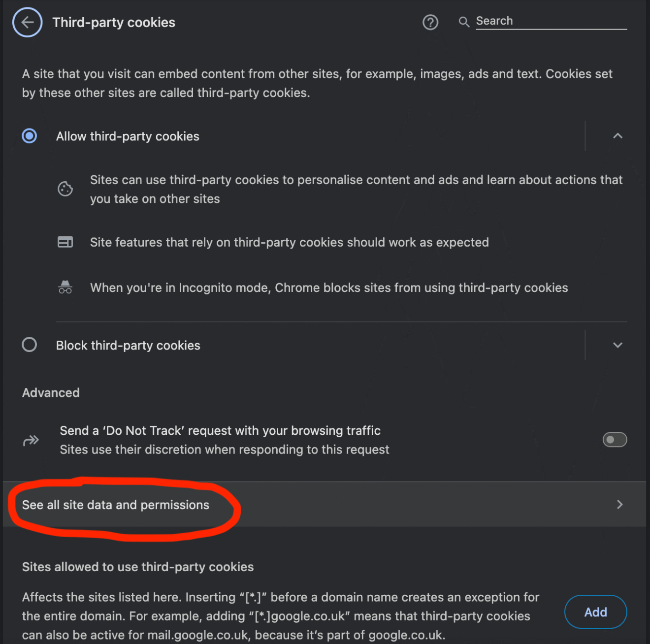Click the search magnifier icon
This screenshot has width=650, height=644.
click(464, 22)
